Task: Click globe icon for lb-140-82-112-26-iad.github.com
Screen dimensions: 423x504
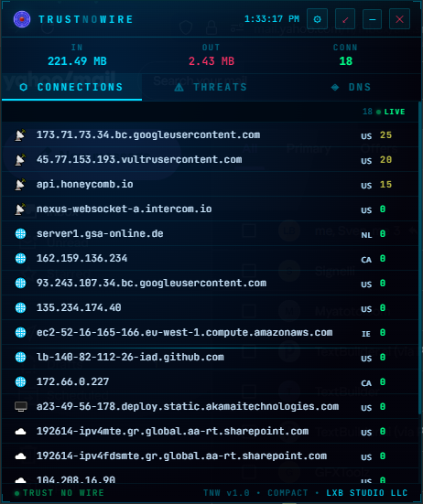Action: (20, 357)
